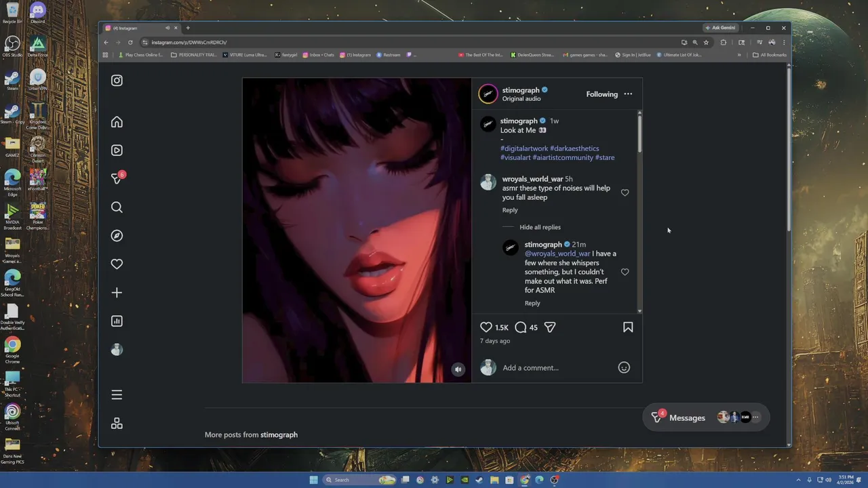Open the Sign In | JetBlue bookmark
The height and width of the screenshot is (488, 868).
coord(633,55)
